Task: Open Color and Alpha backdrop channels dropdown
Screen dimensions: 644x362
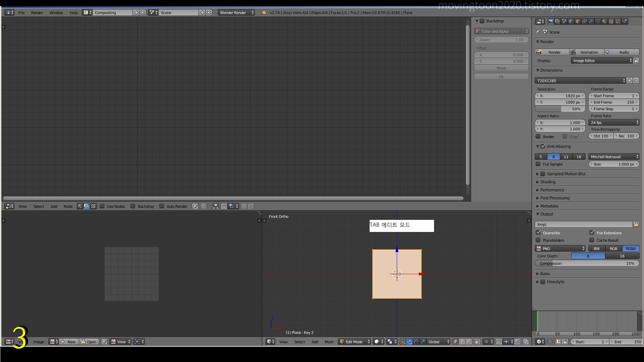Action: (x=501, y=31)
